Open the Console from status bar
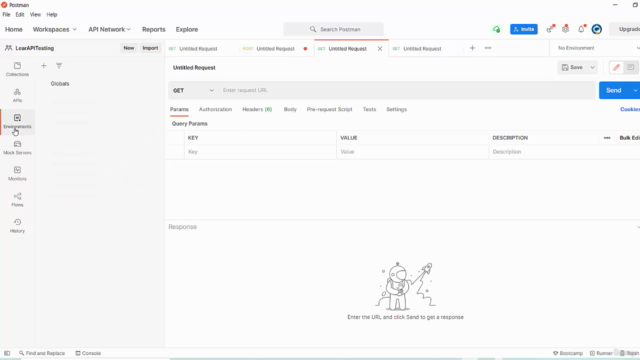The image size is (640, 360). (88, 353)
